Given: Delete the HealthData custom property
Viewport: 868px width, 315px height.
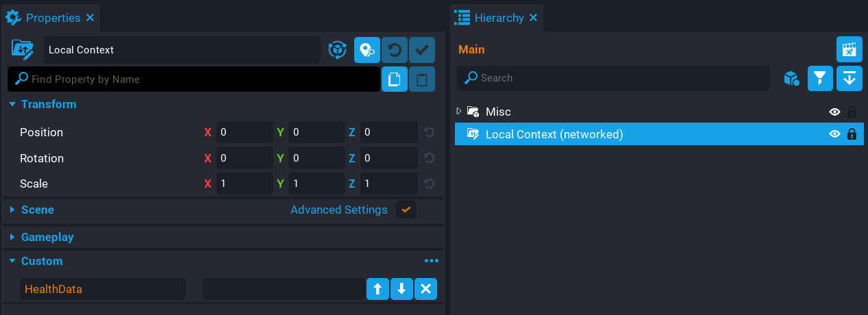Looking at the screenshot, I should 425,289.
